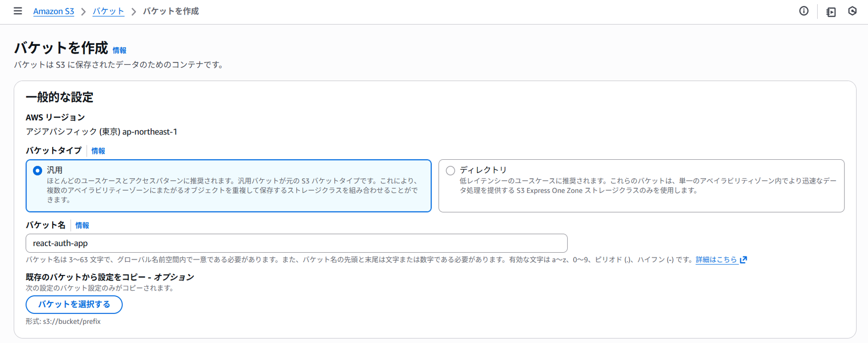Click the ap-northeast-1 region text

click(150, 132)
